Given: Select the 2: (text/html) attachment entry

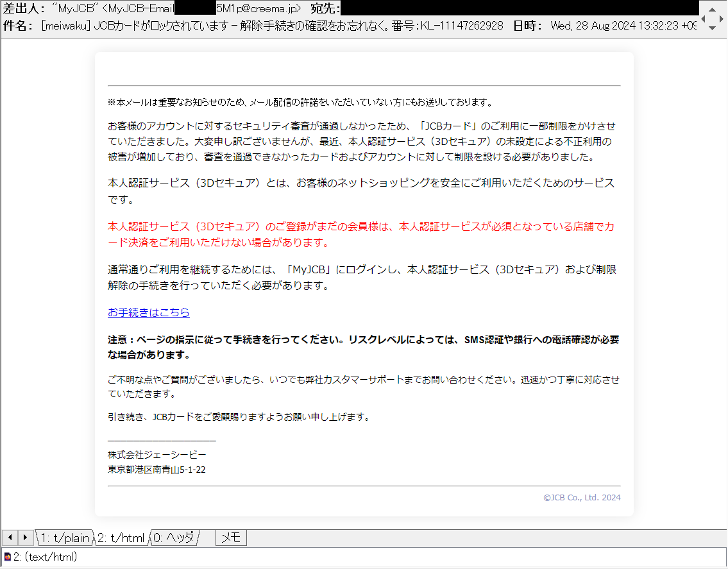Looking at the screenshot, I should [45, 557].
